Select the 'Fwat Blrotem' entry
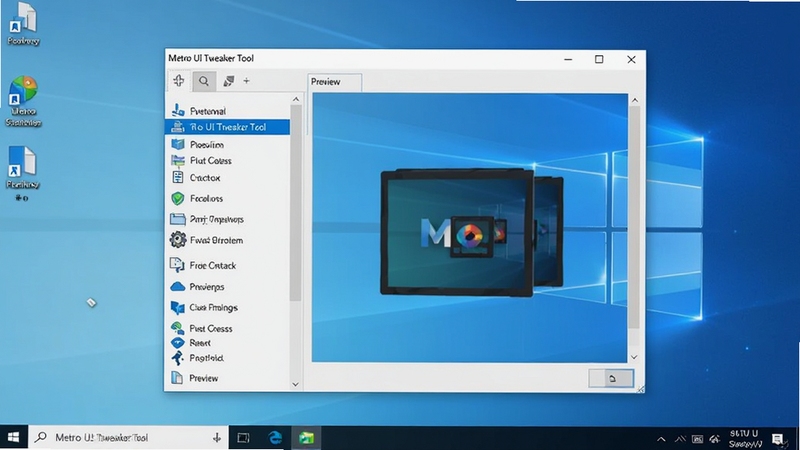 click(216, 240)
